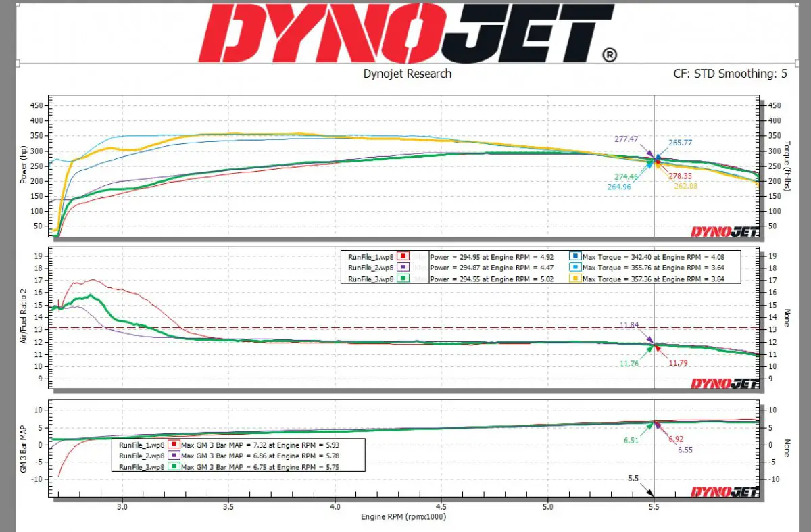Screen dimensions: 811x532
Task: Click the 'CF: STD Smoothing: 5' label
Action: [731, 74]
